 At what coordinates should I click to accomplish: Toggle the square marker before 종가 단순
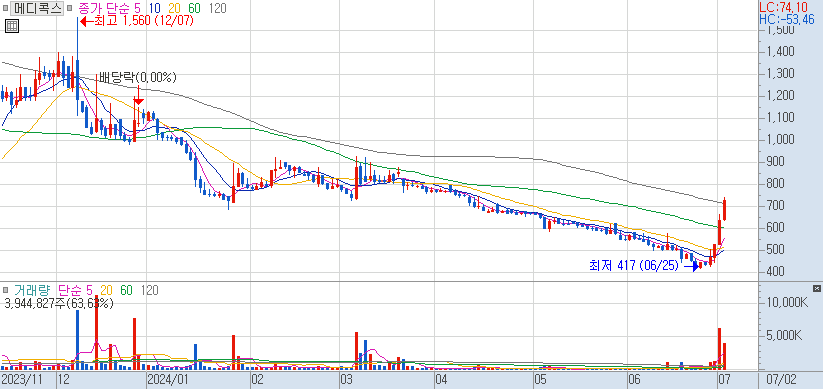[x=69, y=8]
